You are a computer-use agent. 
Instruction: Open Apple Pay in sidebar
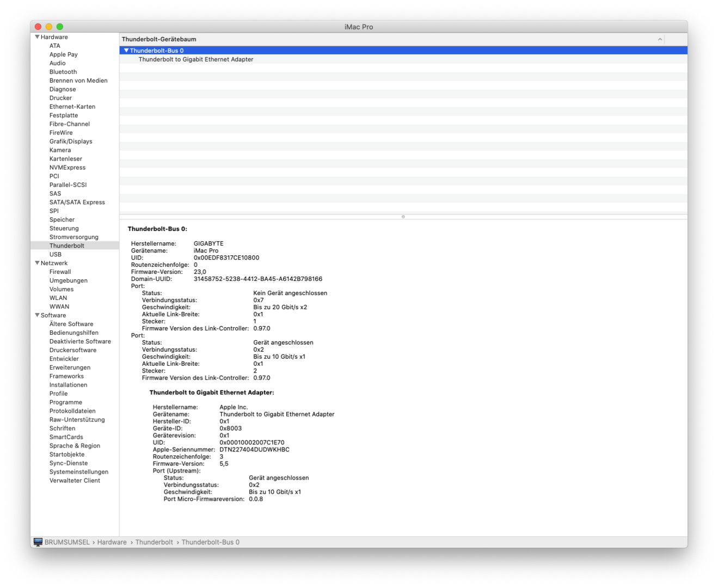pos(64,54)
